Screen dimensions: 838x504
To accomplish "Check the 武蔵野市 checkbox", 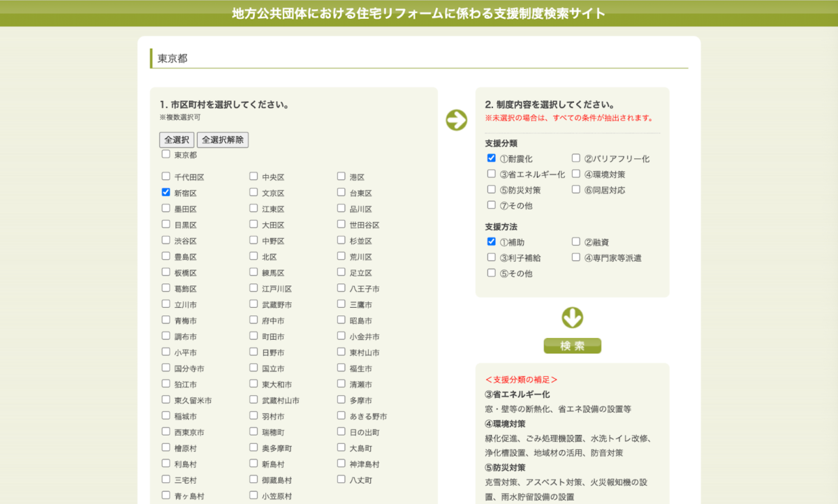I will (252, 304).
